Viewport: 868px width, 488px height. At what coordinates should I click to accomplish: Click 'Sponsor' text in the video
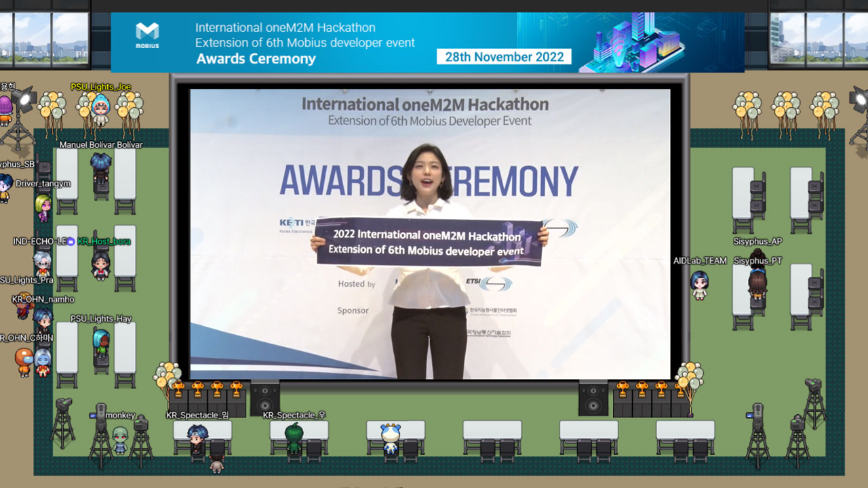tap(353, 310)
